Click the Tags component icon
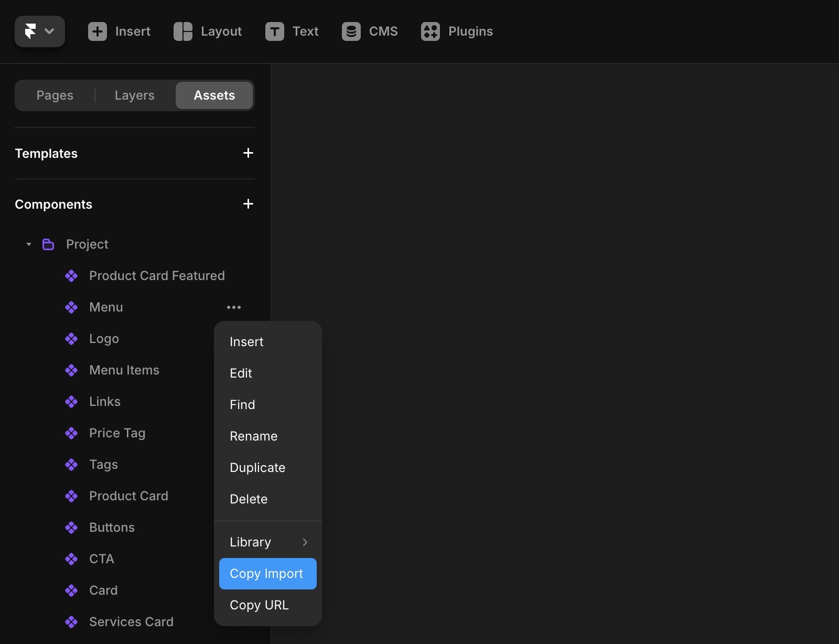 click(x=71, y=465)
